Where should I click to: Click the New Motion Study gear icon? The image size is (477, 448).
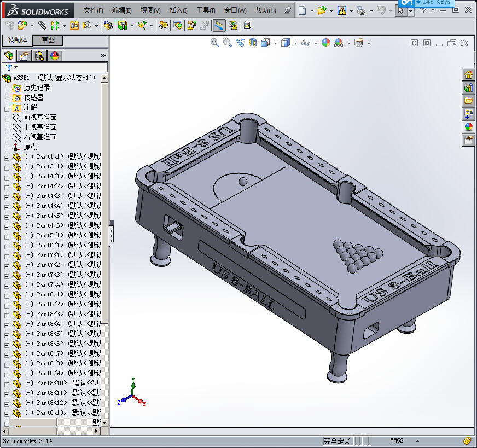164,25
